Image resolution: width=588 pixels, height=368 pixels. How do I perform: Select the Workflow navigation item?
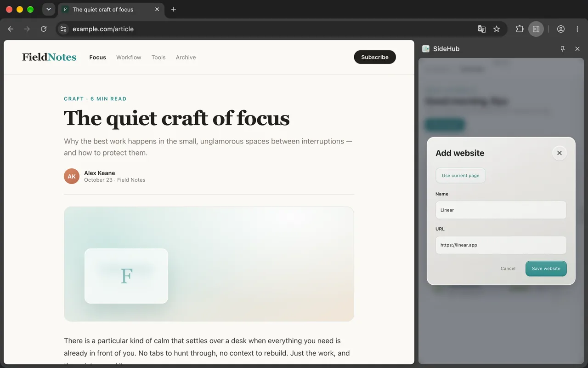point(129,57)
